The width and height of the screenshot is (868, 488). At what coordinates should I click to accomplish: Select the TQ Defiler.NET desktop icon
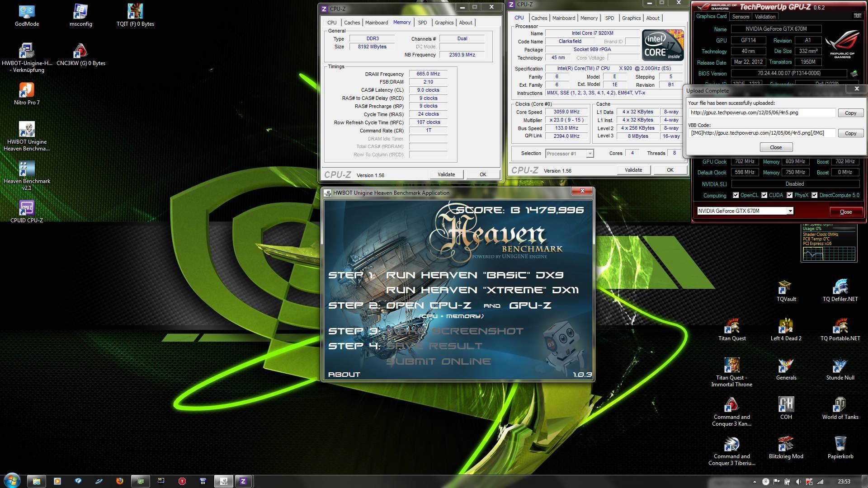(x=840, y=291)
